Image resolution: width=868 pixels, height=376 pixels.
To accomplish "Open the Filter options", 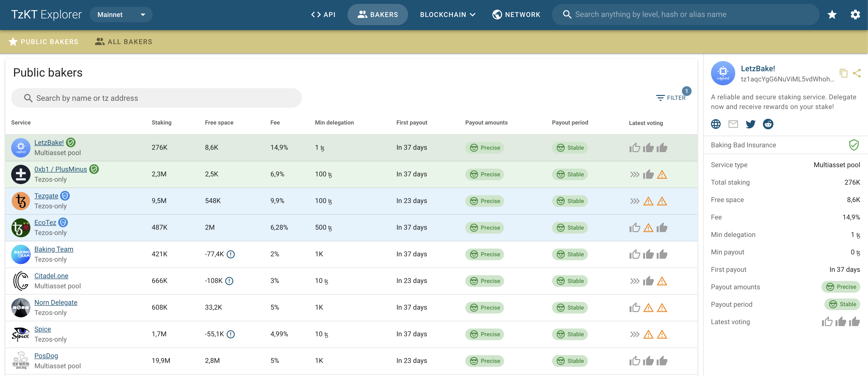I will (x=671, y=98).
